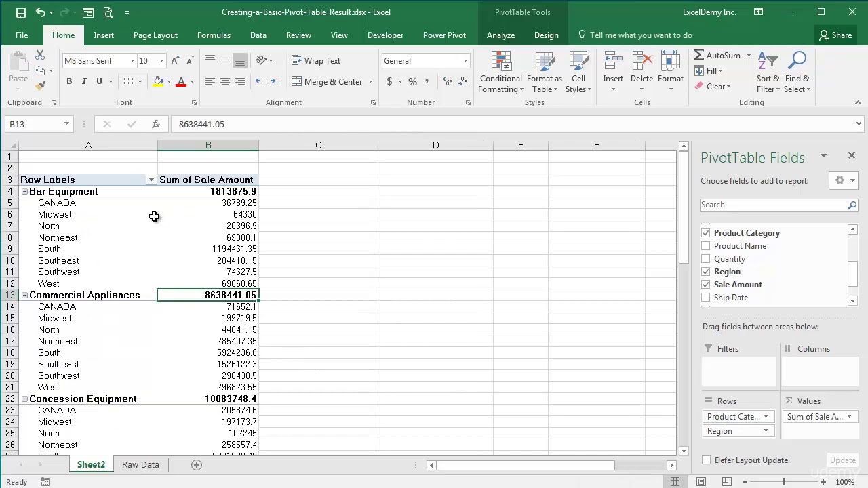Click the AutoSum button

[x=717, y=56]
